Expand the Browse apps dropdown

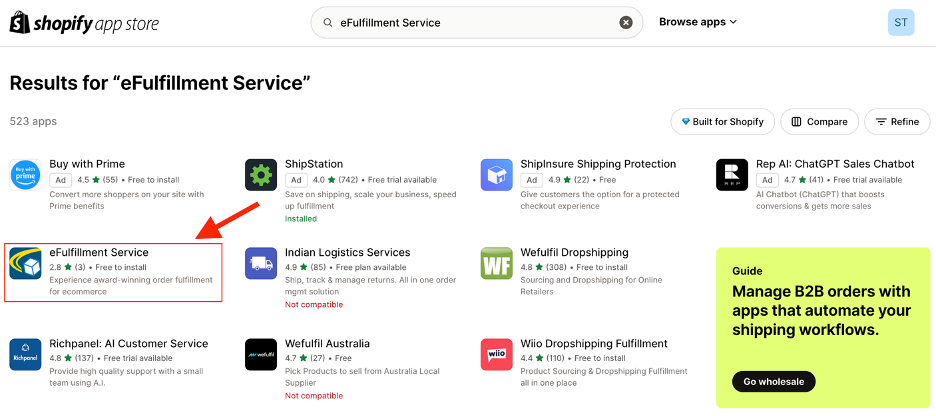pyautogui.click(x=698, y=22)
